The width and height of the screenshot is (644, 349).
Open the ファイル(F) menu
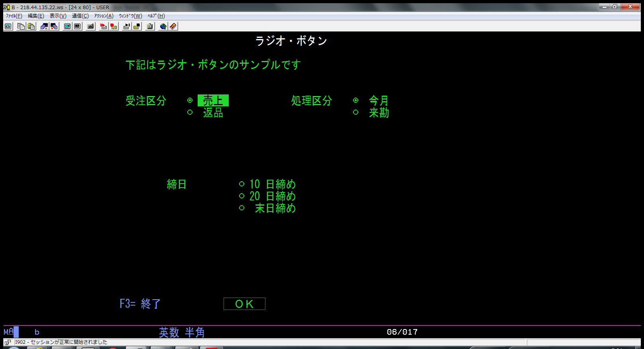tap(14, 16)
